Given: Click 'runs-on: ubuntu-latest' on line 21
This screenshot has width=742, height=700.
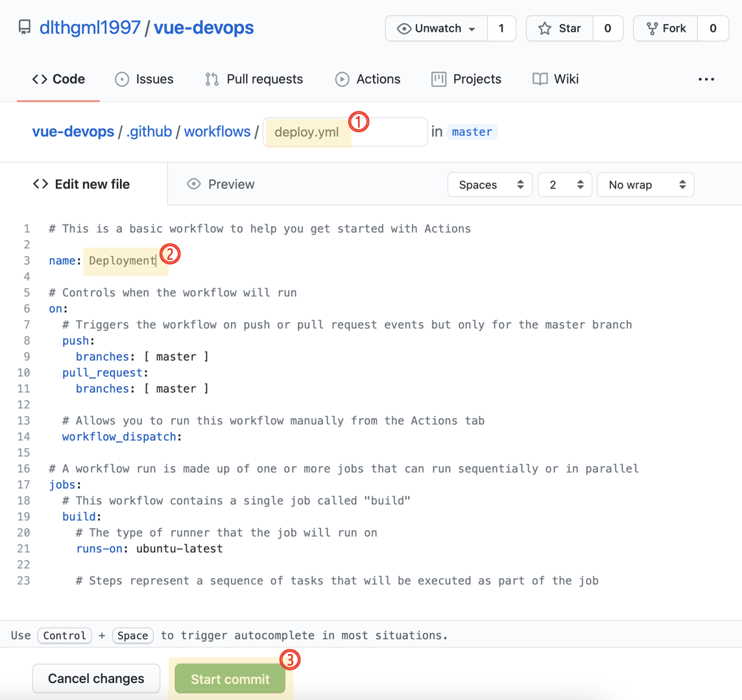Looking at the screenshot, I should (149, 548).
